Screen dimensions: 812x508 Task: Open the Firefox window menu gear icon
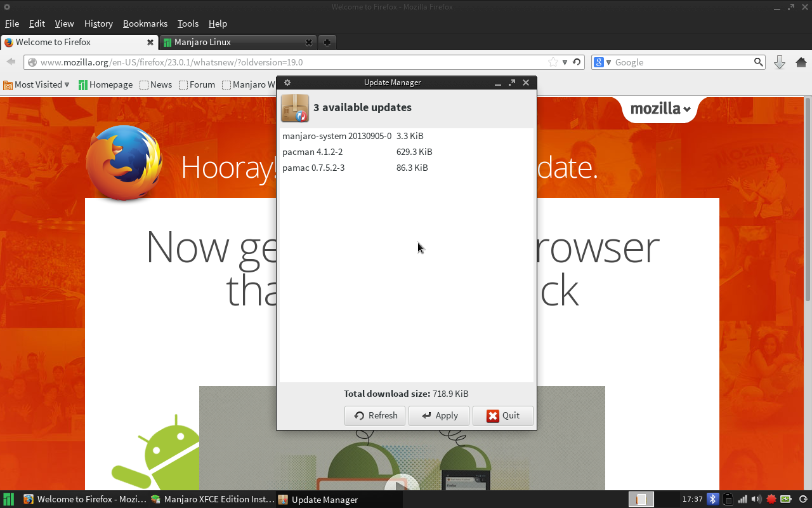[x=7, y=7]
